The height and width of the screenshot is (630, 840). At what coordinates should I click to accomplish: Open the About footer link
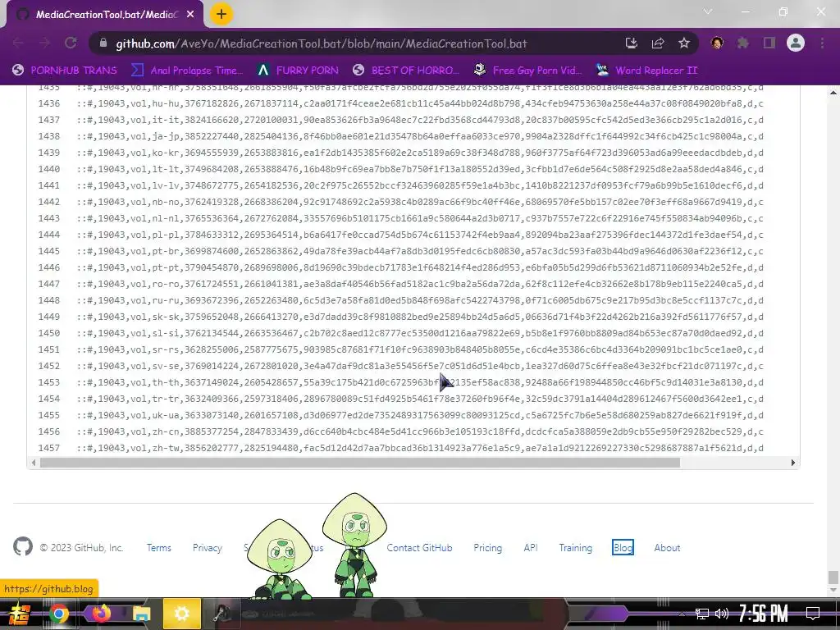coord(667,547)
